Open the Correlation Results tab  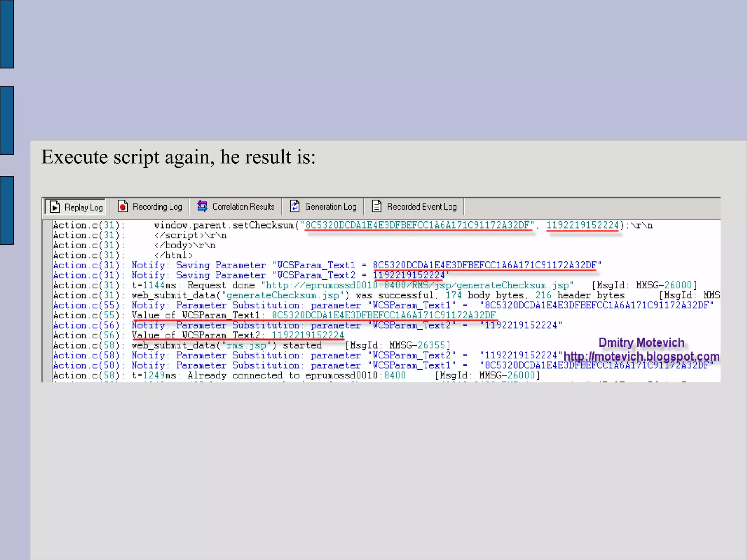point(236,207)
